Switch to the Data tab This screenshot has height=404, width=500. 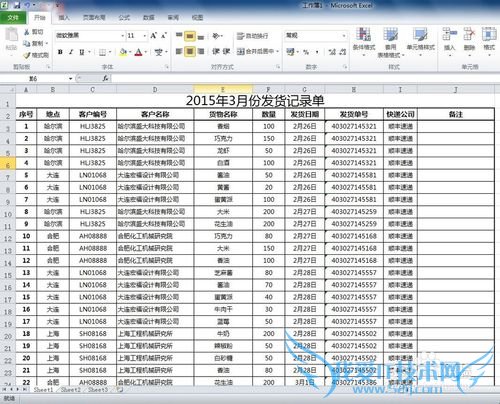pyautogui.click(x=148, y=18)
